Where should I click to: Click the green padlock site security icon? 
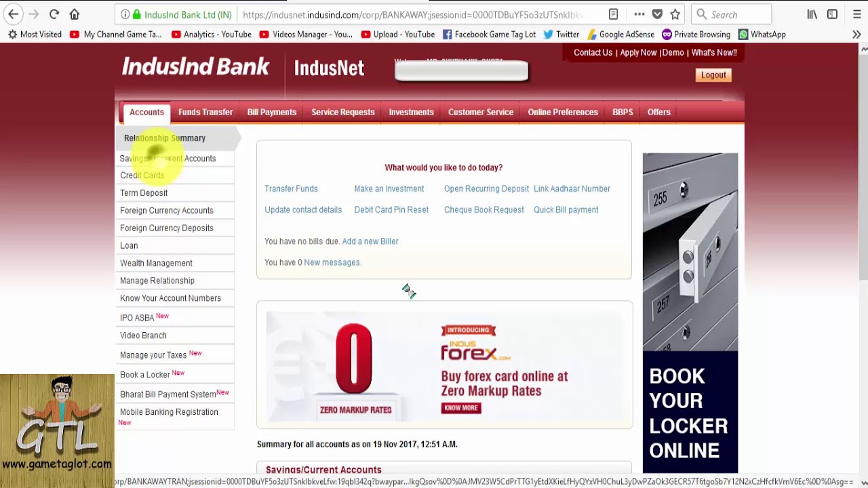point(137,15)
